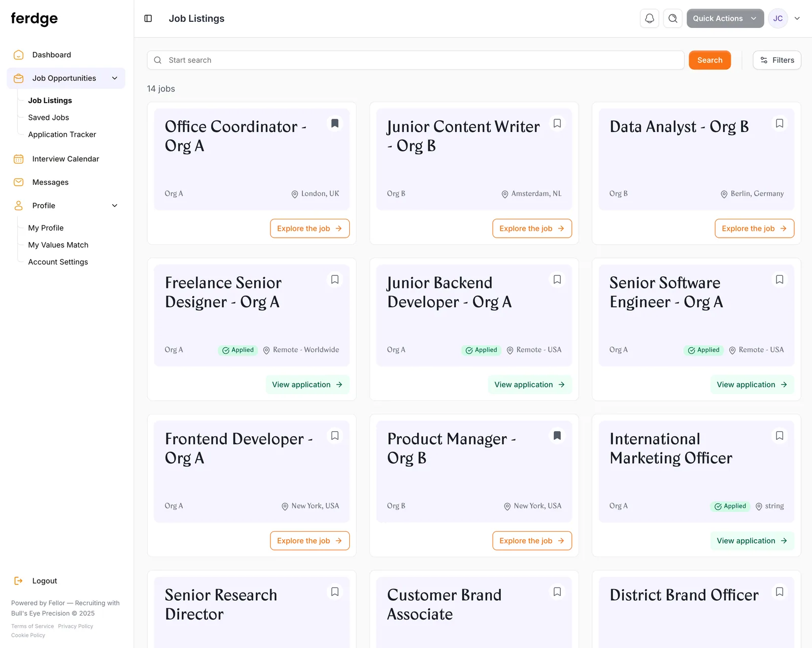Bookmark the Frontend Developer - Org A job

coord(335,436)
